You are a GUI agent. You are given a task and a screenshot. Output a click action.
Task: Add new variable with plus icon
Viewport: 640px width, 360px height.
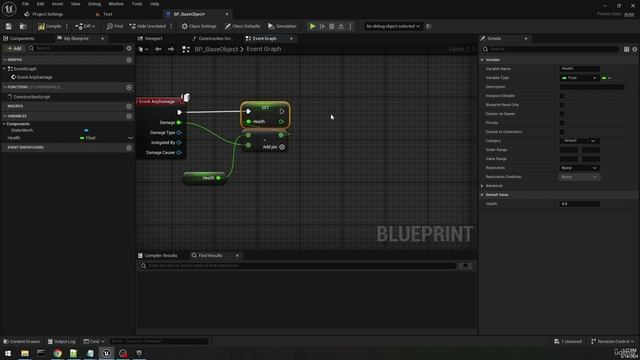[129, 116]
